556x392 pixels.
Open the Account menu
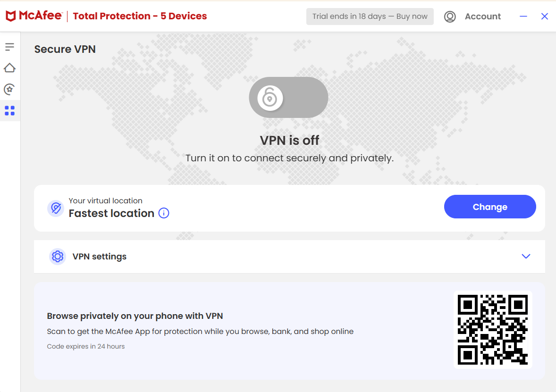coord(483,17)
